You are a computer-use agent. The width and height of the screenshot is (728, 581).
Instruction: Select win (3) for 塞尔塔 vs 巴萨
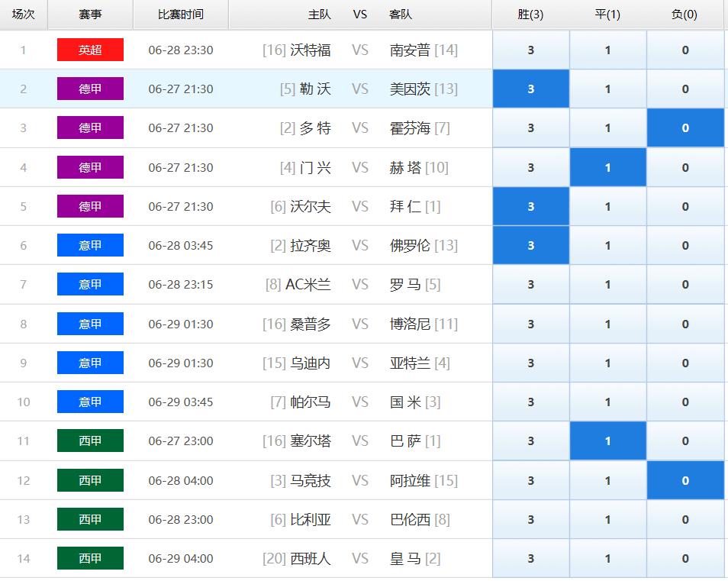[530, 441]
